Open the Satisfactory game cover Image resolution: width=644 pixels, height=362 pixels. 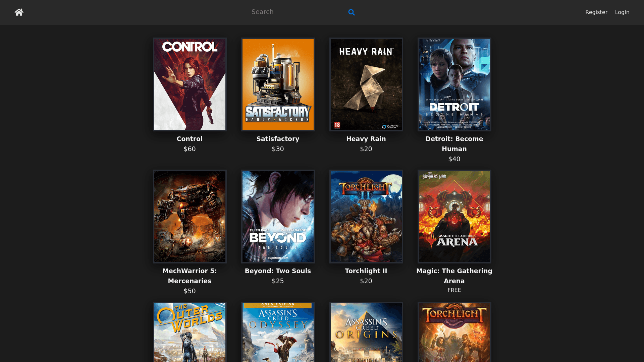coord(278,84)
